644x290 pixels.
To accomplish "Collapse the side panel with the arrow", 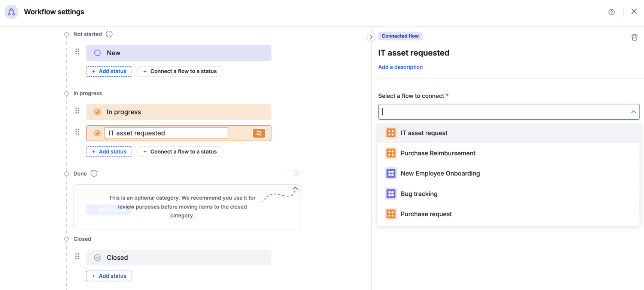I will tap(371, 37).
